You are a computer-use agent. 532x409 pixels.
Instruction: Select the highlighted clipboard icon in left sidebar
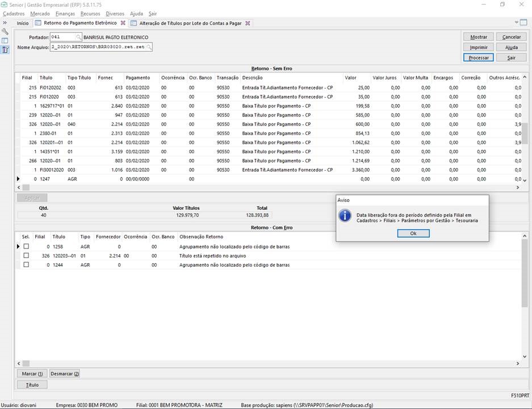click(5, 50)
